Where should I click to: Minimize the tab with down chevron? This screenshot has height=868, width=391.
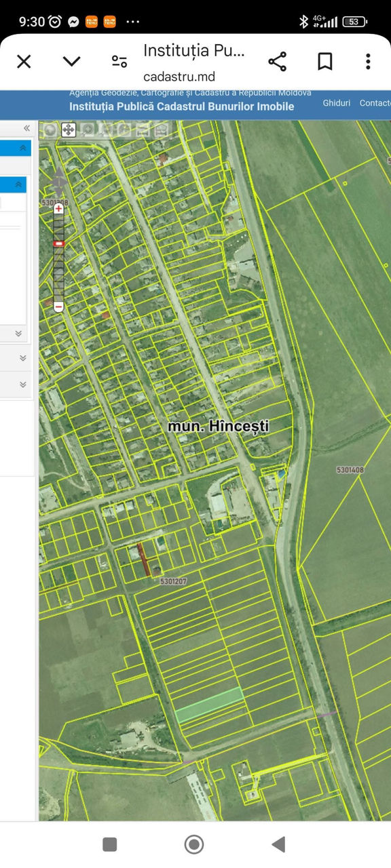[x=71, y=62]
